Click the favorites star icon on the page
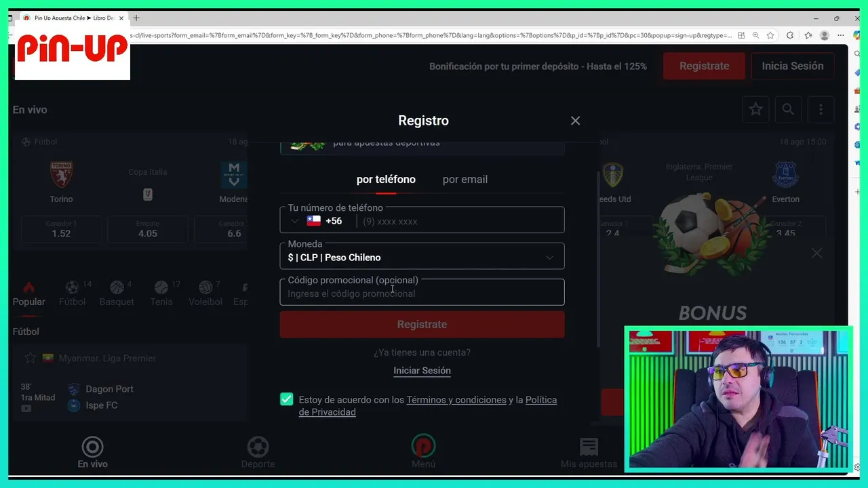 coord(755,109)
